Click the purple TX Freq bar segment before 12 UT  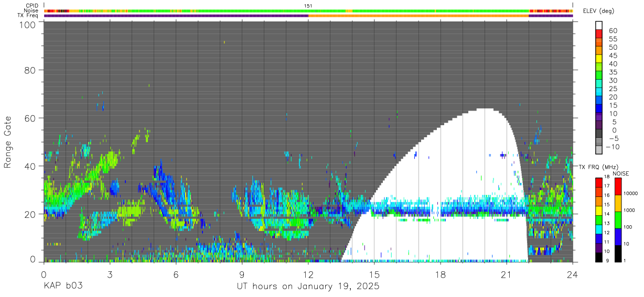[176, 16]
